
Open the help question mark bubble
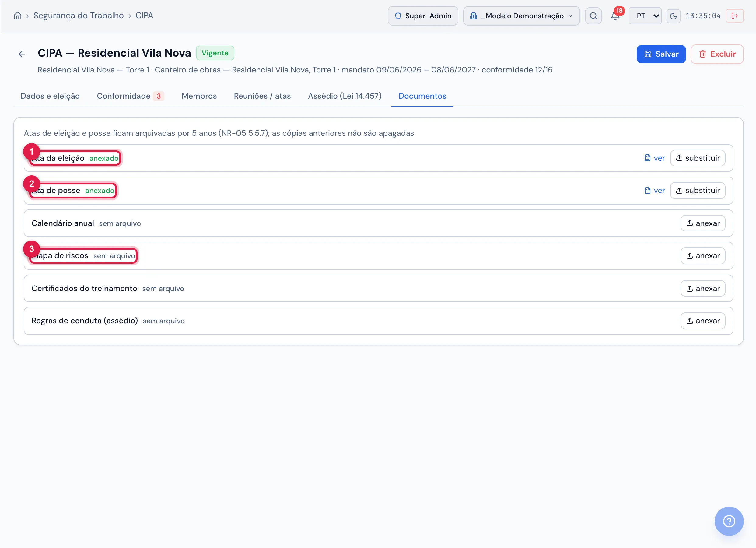tap(729, 521)
